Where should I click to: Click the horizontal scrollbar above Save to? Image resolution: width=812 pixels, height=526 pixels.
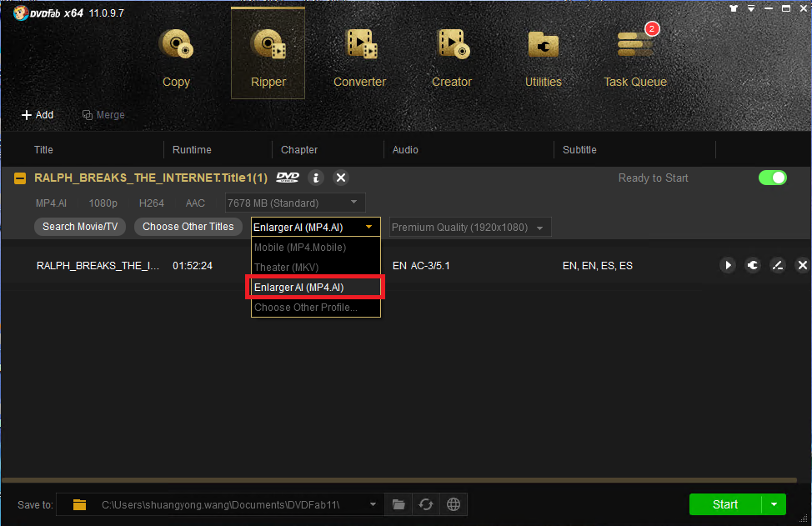point(398,480)
